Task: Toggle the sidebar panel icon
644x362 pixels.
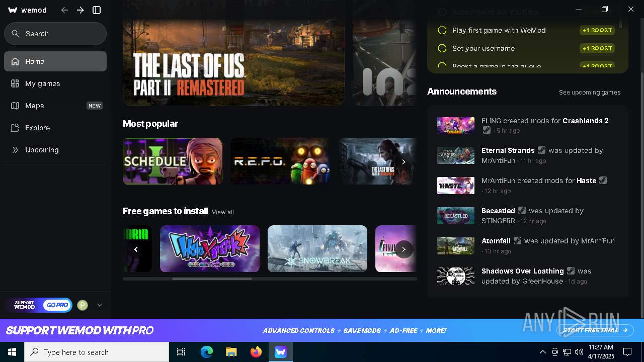Action: (x=97, y=10)
